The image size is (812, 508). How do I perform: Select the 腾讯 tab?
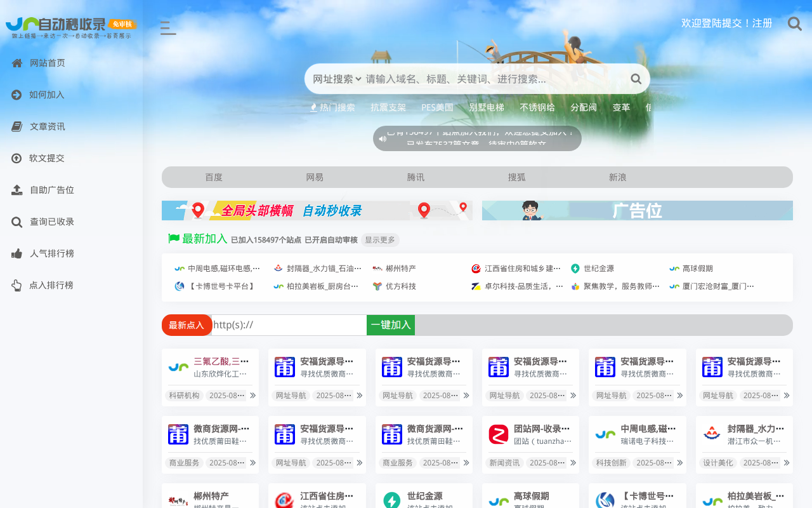(x=416, y=177)
